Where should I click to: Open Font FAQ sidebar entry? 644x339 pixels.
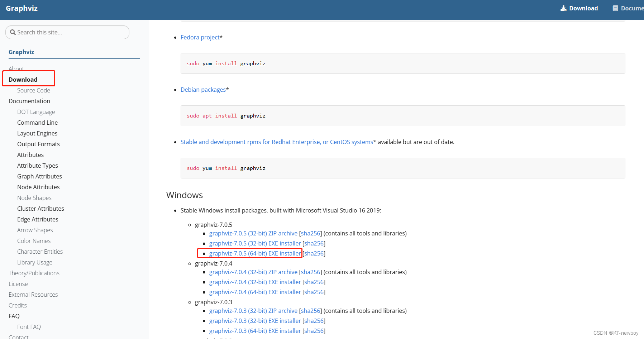pos(29,327)
